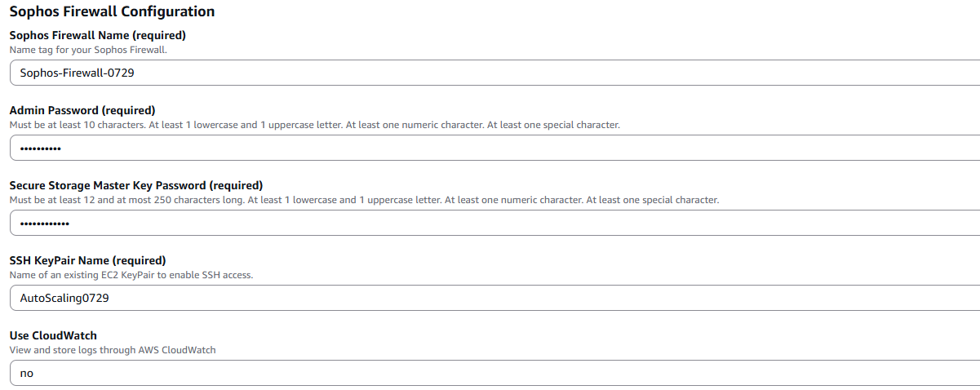Click the 'Secure Storage Master Key Password (required)' label
Screen dimensions: 980x390
pyautogui.click(x=136, y=185)
